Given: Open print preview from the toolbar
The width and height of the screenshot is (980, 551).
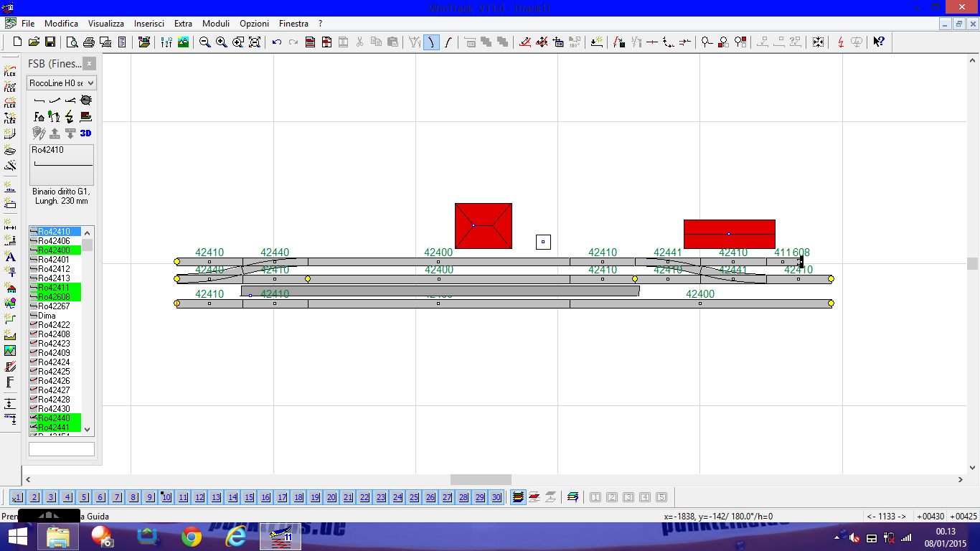Looking at the screenshot, I should [72, 42].
